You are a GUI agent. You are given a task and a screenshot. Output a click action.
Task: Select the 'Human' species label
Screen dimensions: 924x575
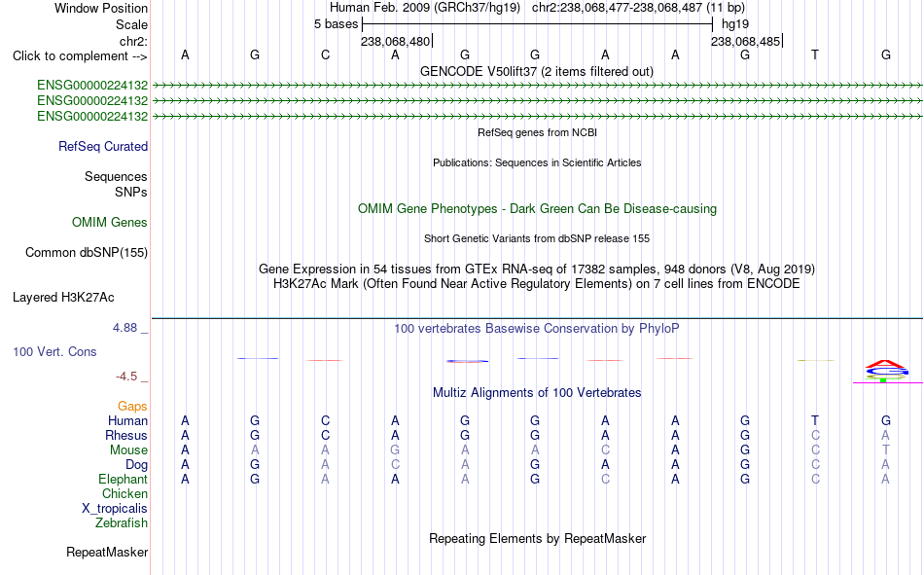(127, 420)
